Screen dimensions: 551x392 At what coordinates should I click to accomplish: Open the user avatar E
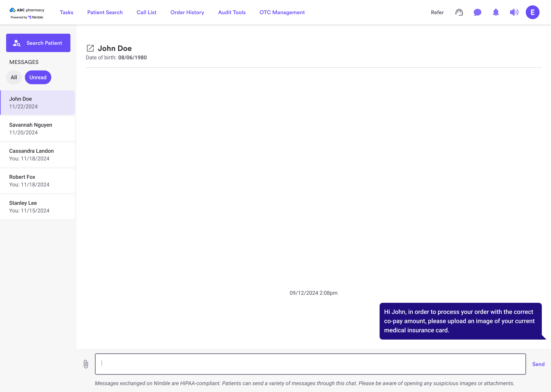[x=532, y=12]
